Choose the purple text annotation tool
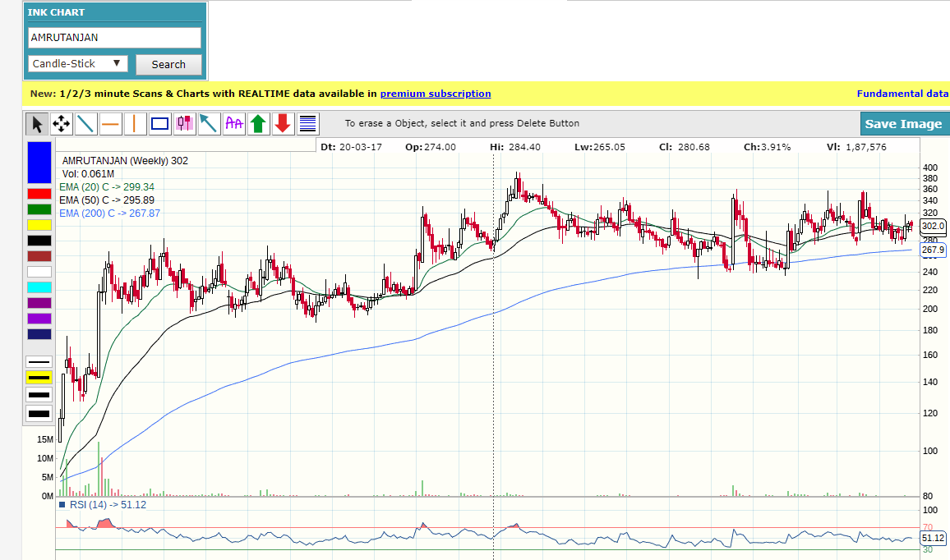The height and width of the screenshot is (560, 950). click(234, 124)
